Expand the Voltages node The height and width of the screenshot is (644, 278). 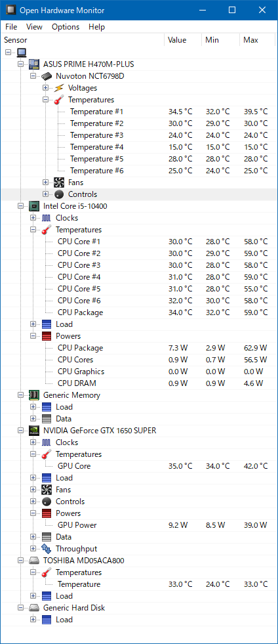tap(45, 88)
